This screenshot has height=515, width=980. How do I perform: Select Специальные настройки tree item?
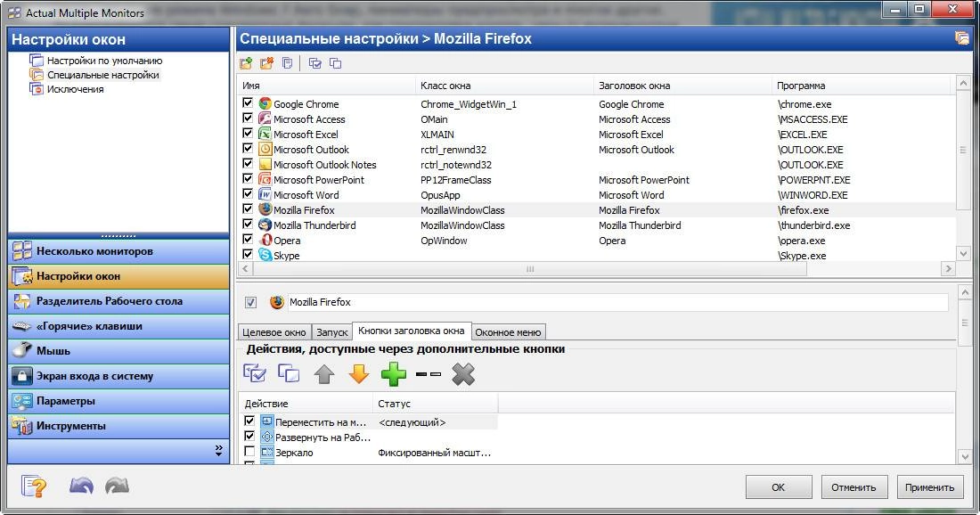point(103,75)
